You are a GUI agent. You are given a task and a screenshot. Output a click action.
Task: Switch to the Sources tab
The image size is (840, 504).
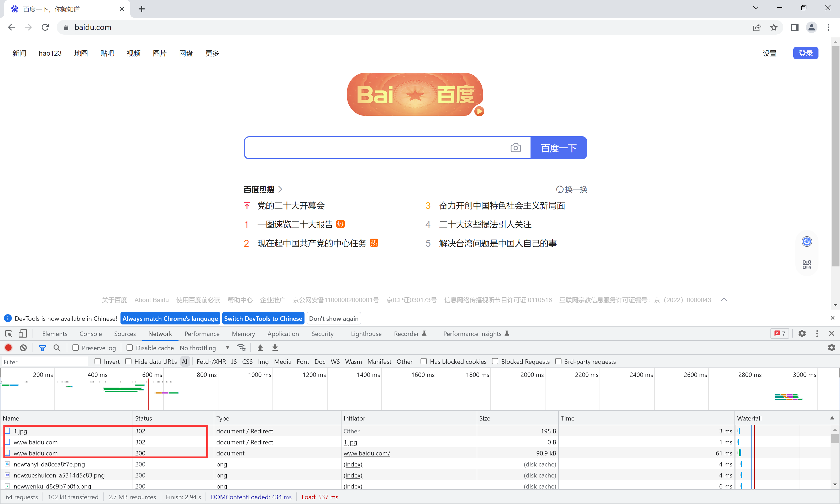125,334
